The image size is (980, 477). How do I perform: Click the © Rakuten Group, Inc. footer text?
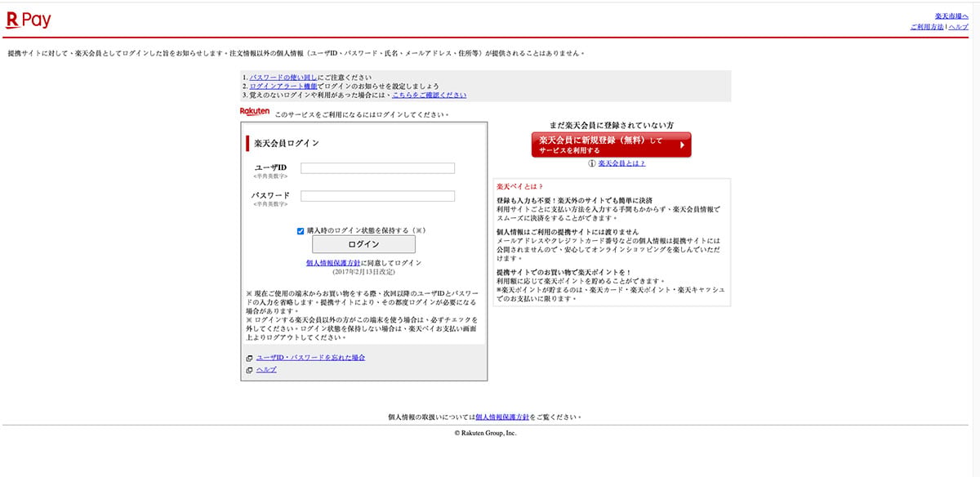pos(485,434)
